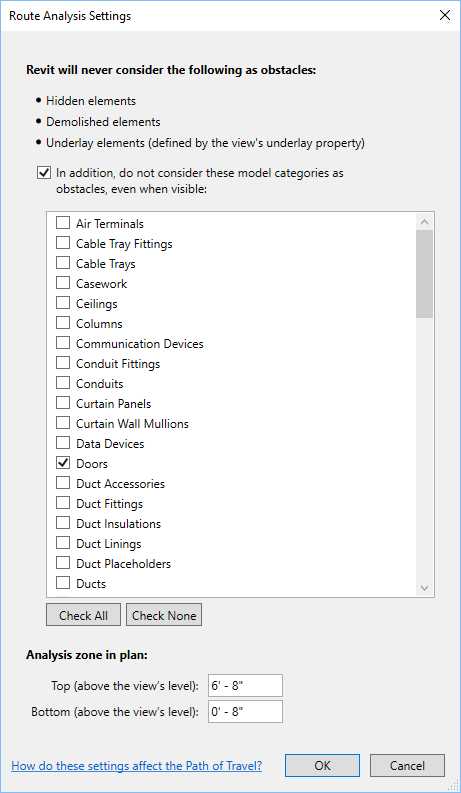
Task: Click the Check None button
Action: (x=164, y=615)
